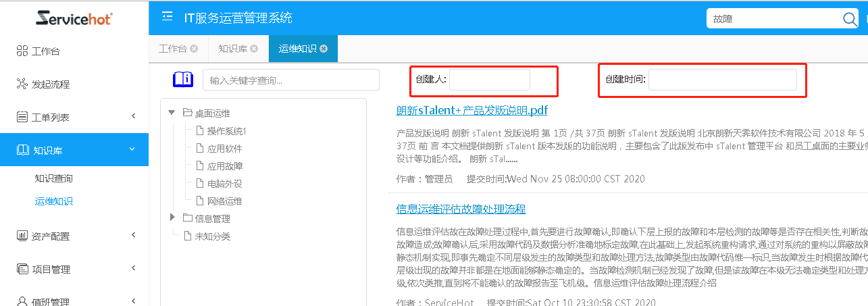868x306 pixels.
Task: Click the 创建时间 input field
Action: pos(721,80)
